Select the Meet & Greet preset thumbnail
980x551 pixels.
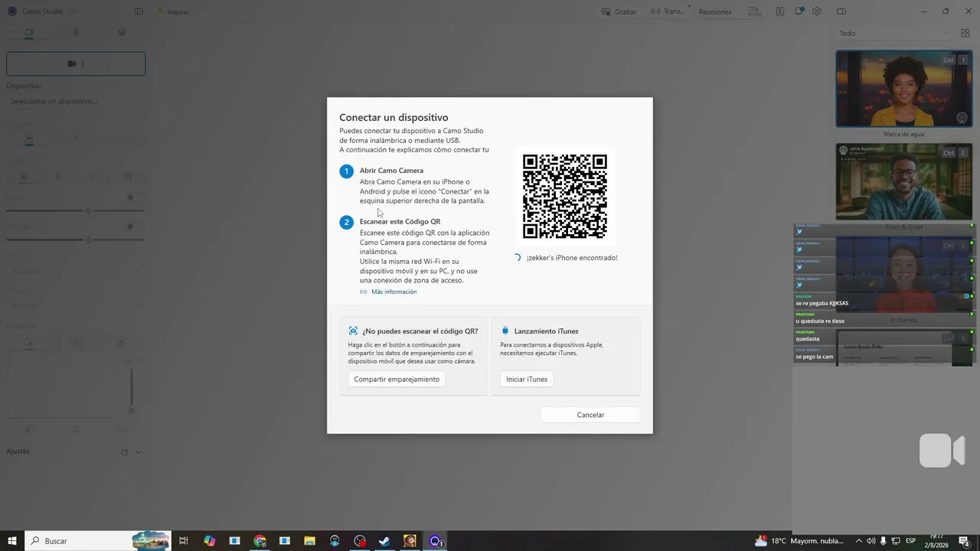[x=904, y=181]
